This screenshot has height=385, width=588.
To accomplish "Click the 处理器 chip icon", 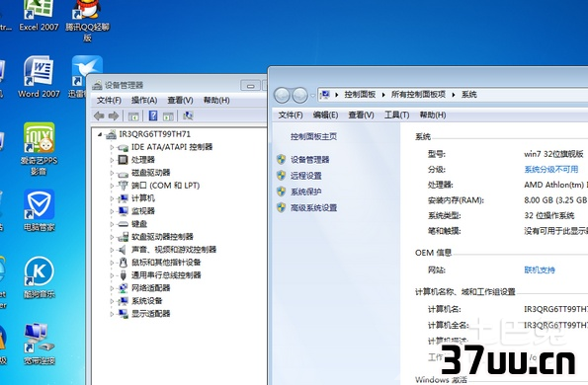I will (x=123, y=160).
